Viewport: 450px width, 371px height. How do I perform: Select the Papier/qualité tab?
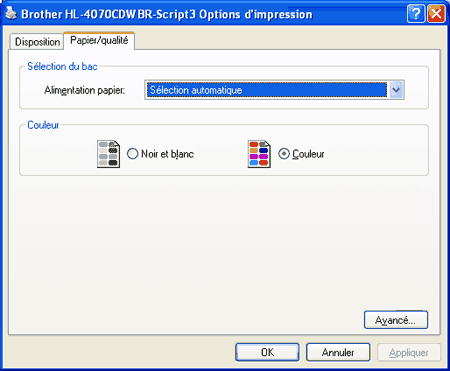point(99,40)
